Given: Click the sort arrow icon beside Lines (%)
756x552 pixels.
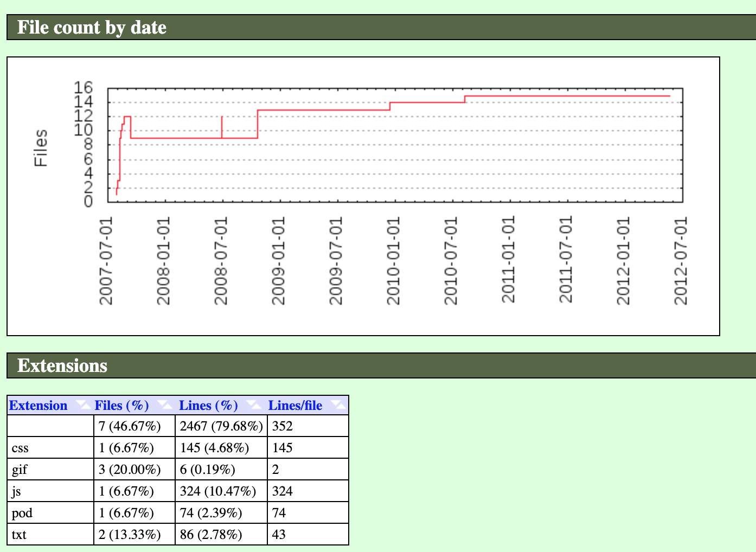Looking at the screenshot, I should point(253,405).
